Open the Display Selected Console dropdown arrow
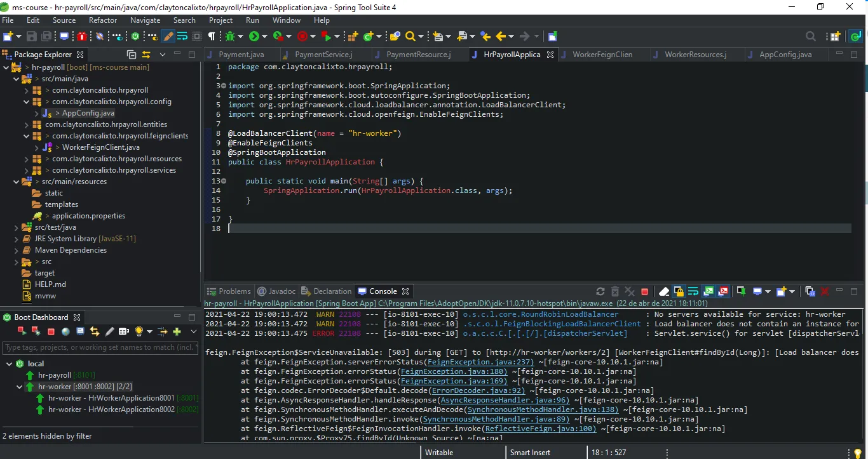The width and height of the screenshot is (868, 459). point(768,291)
